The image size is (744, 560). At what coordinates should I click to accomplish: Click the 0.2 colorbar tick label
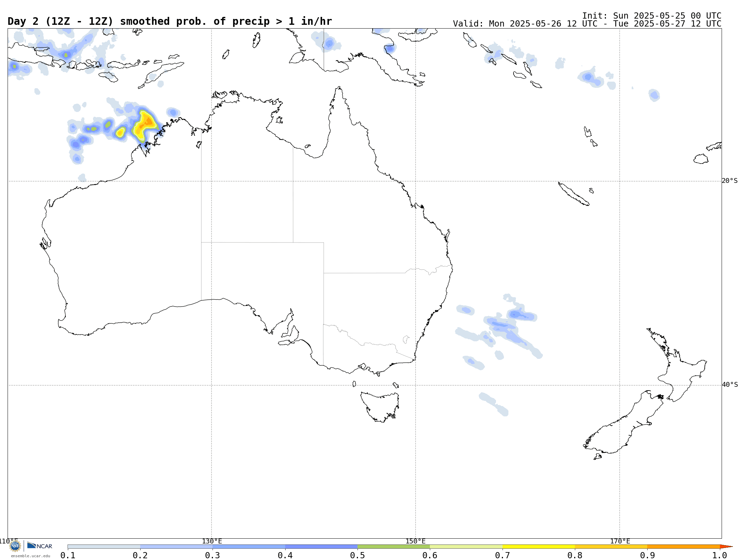pos(140,556)
